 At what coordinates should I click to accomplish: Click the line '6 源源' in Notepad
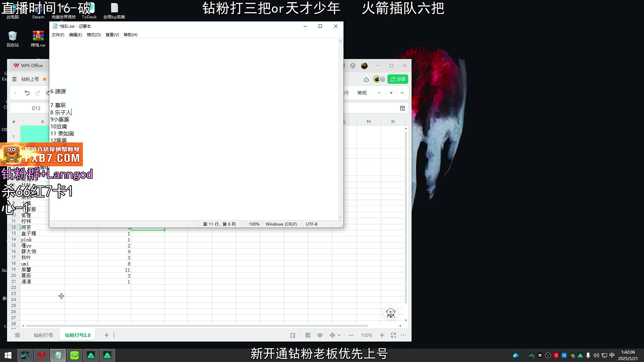[58, 92]
